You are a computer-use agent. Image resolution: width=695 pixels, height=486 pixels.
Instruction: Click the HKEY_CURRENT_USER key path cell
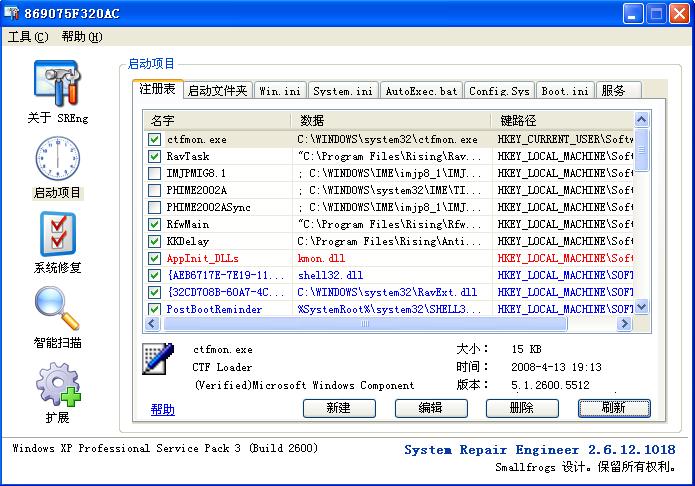tap(565, 139)
